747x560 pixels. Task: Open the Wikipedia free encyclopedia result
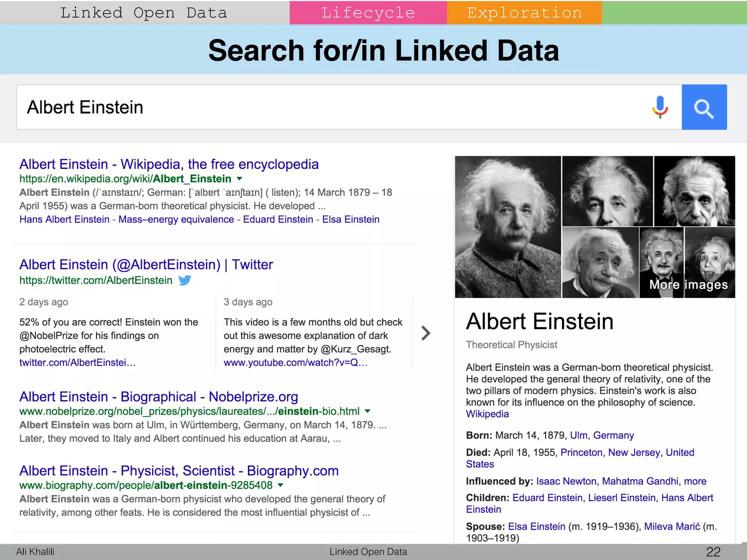click(169, 164)
